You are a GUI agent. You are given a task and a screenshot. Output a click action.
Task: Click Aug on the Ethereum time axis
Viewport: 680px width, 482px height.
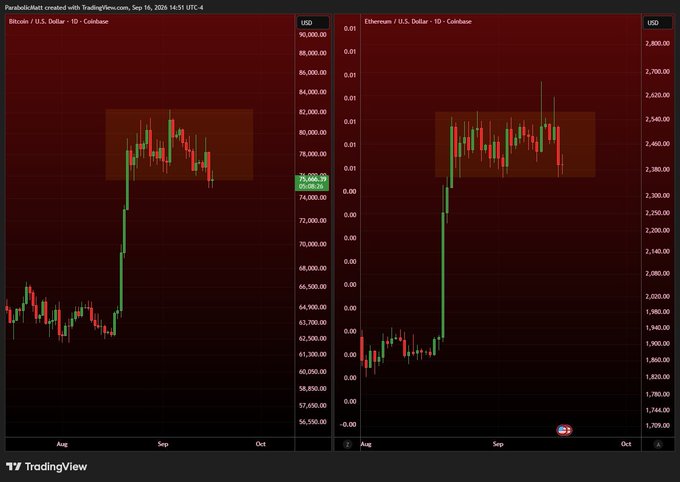pyautogui.click(x=366, y=444)
